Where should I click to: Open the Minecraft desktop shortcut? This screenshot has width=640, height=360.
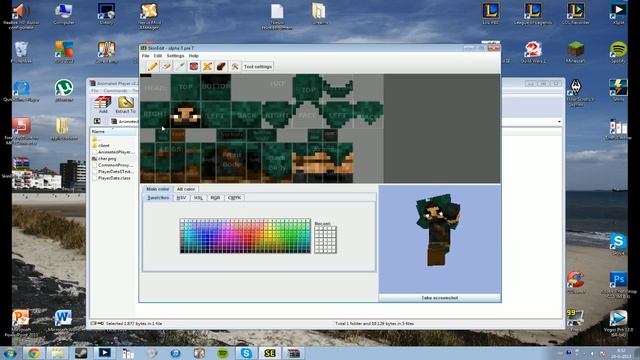[x=576, y=52]
